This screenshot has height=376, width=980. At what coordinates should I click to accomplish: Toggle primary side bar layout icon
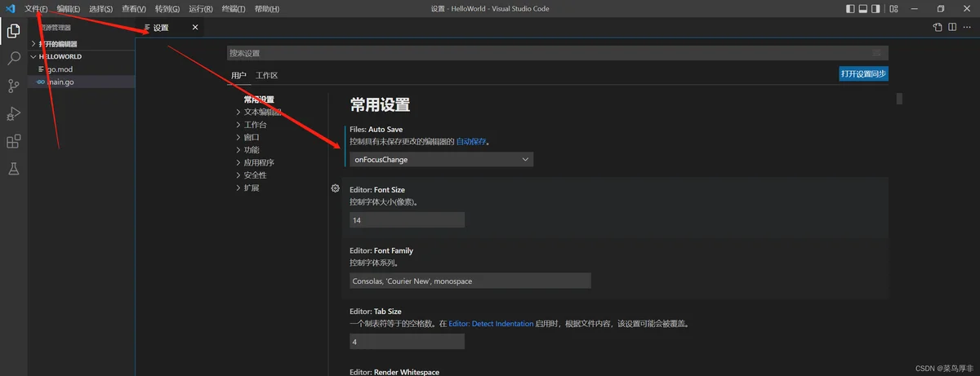[x=850, y=8]
